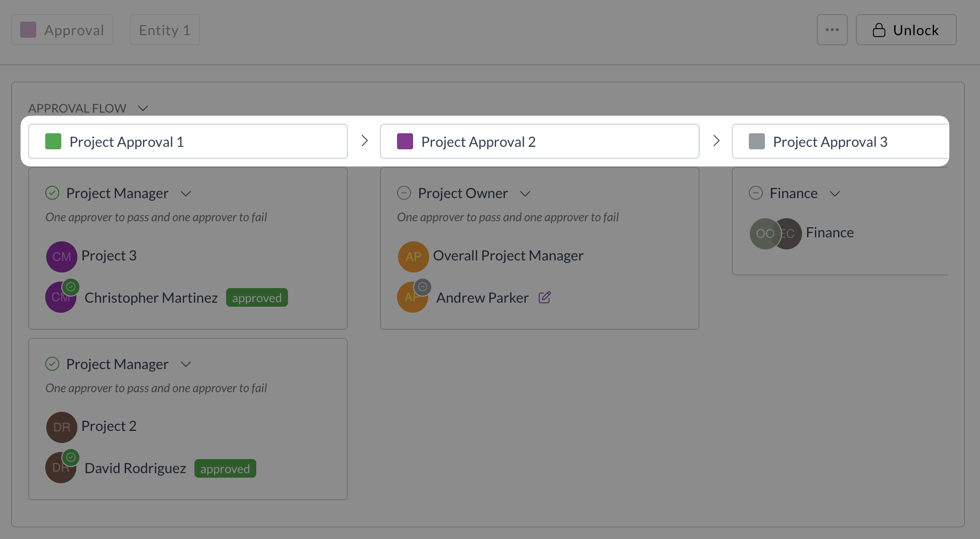This screenshot has height=539, width=980.
Task: Click the EC avatar in Finance group
Action: point(790,234)
